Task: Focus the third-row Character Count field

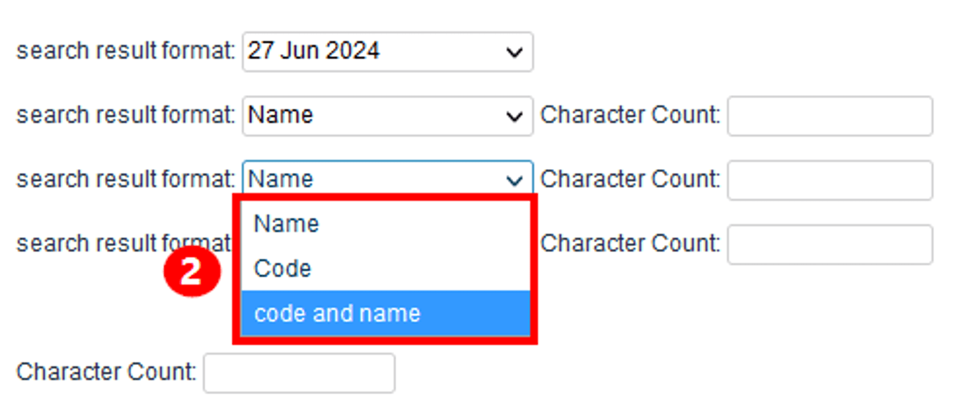Action: pyautogui.click(x=830, y=180)
